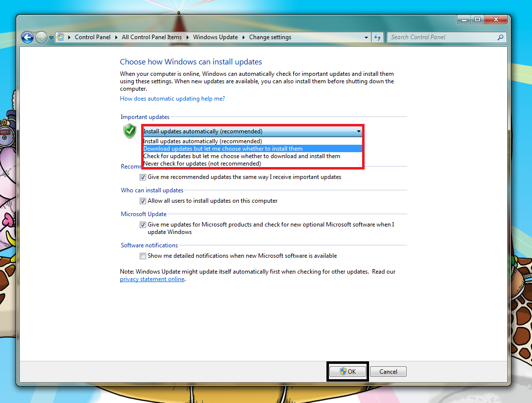Screen dimensions: 532x403
Task: Click the 'Software notifications' section label
Action: point(149,245)
